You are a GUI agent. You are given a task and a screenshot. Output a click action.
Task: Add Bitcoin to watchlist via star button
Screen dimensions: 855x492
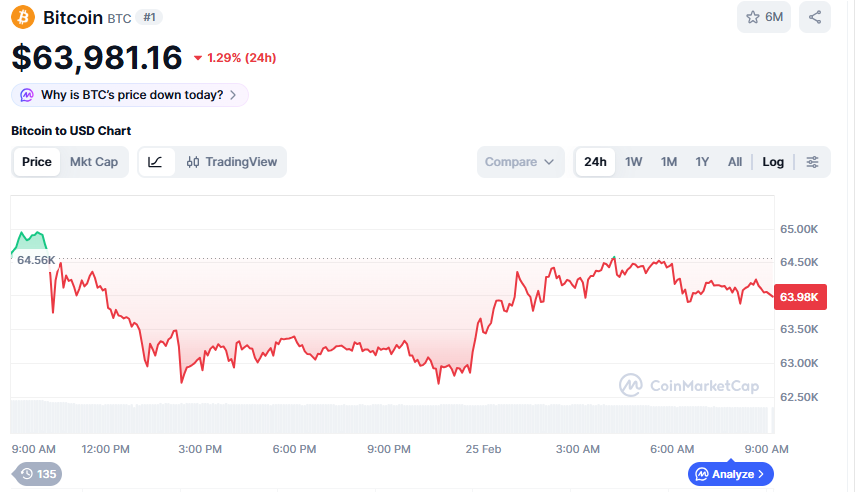(x=764, y=17)
